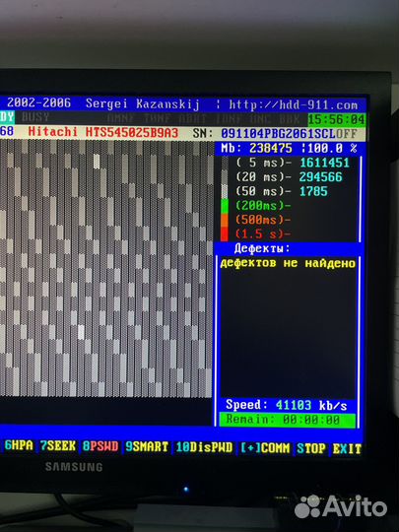Click the 5 ms count 1611451
This screenshot has height=532, width=399.
pos(325,163)
